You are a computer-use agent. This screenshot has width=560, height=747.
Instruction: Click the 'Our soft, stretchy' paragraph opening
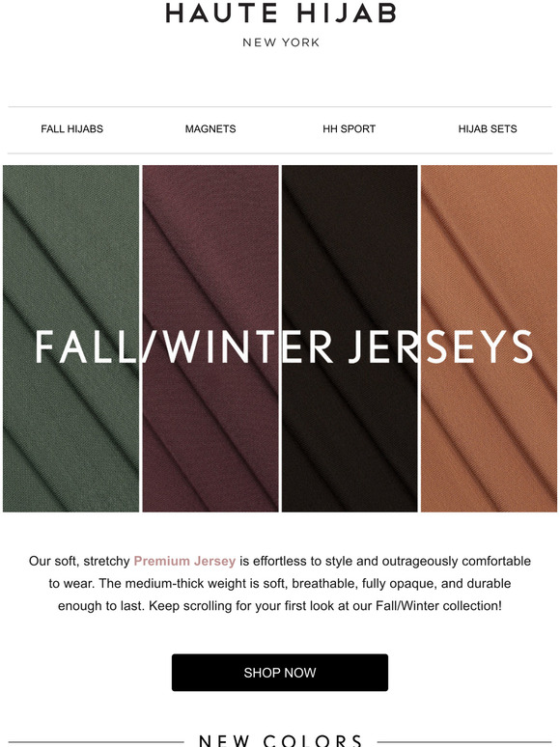(x=79, y=561)
